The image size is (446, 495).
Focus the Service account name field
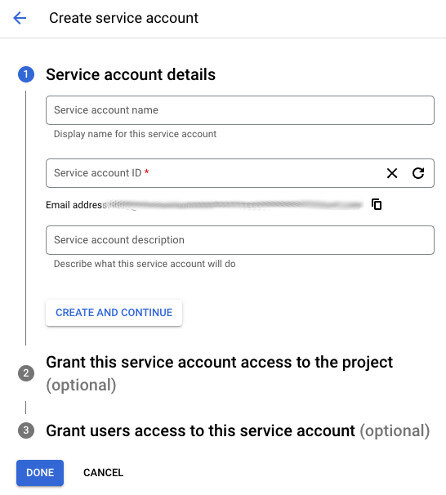pos(240,110)
